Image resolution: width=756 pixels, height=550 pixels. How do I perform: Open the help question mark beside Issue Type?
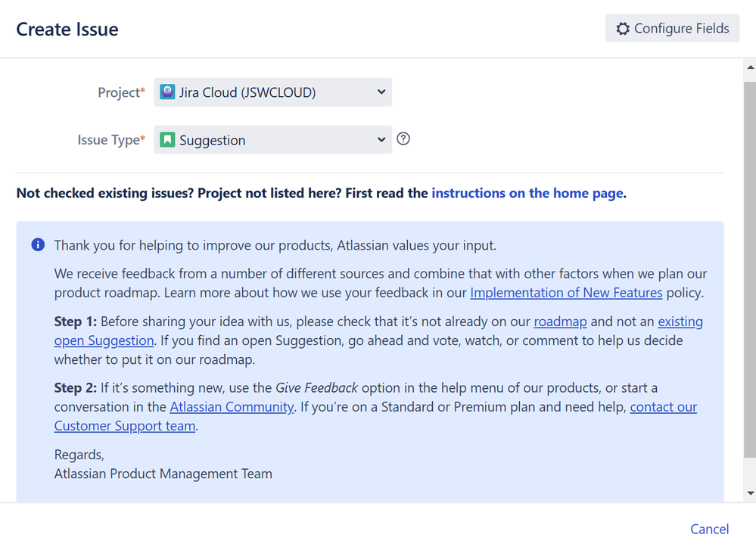[x=403, y=138]
